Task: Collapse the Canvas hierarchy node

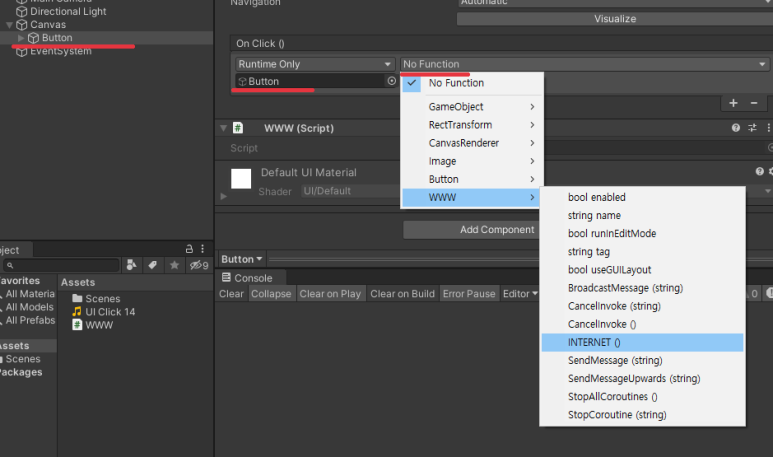Action: click(x=9, y=25)
